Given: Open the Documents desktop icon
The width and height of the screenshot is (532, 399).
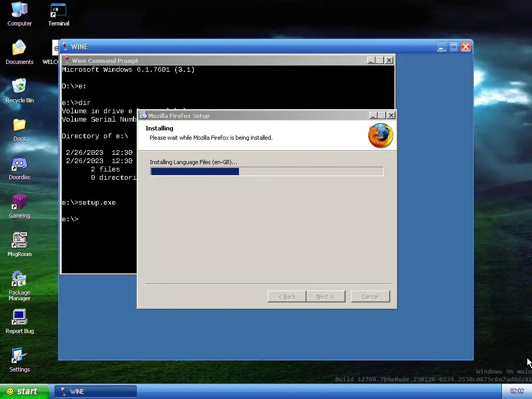Looking at the screenshot, I should tap(19, 52).
